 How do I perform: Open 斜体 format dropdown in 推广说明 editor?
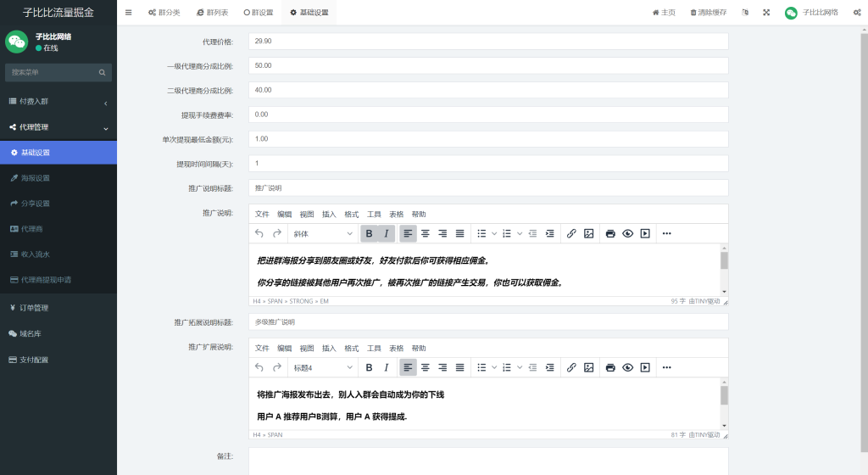tap(323, 233)
